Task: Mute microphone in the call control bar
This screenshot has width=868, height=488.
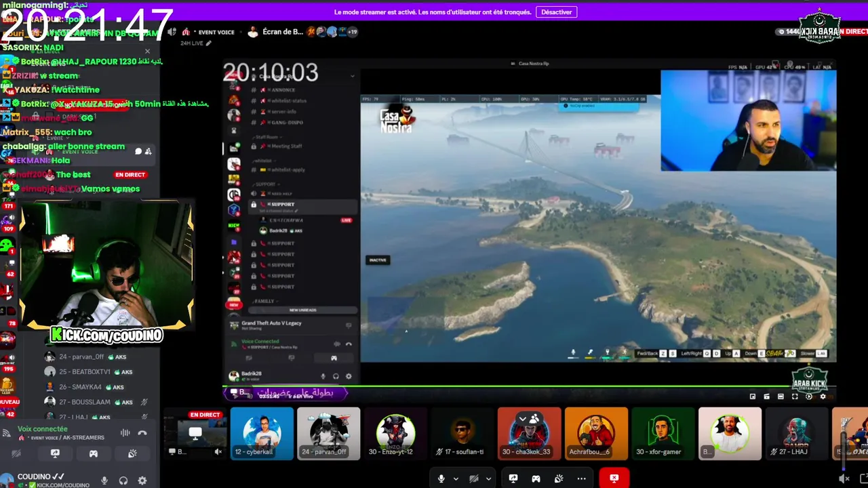Action: pos(441,479)
